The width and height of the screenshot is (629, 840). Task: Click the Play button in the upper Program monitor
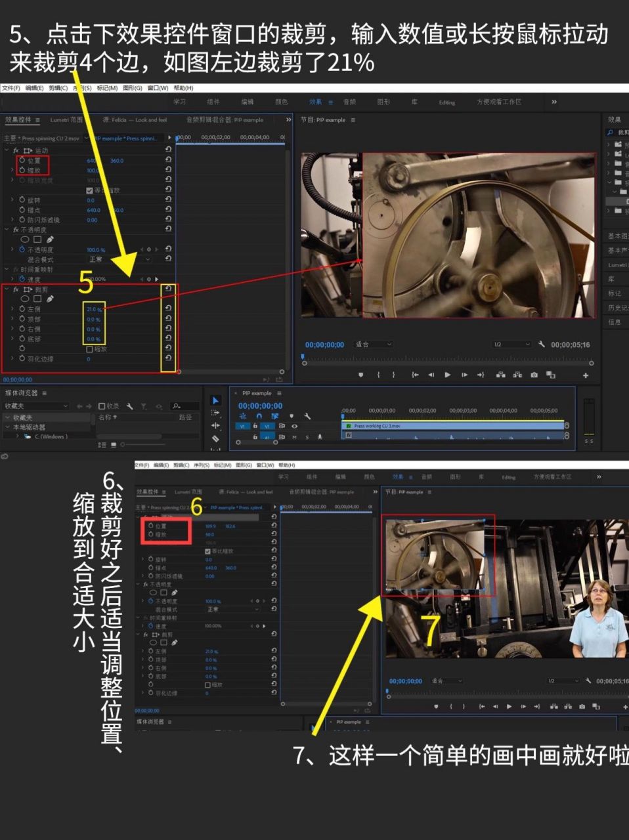pyautogui.click(x=447, y=375)
